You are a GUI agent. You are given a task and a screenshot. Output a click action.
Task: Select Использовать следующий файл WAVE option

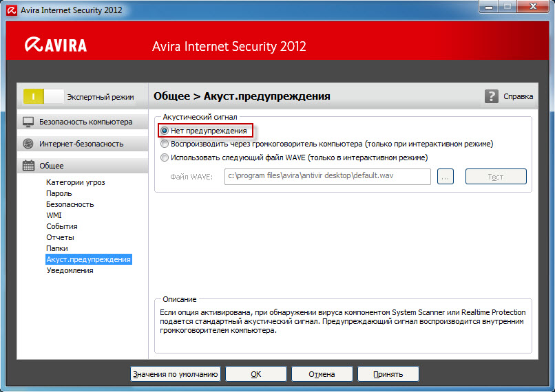coord(165,157)
